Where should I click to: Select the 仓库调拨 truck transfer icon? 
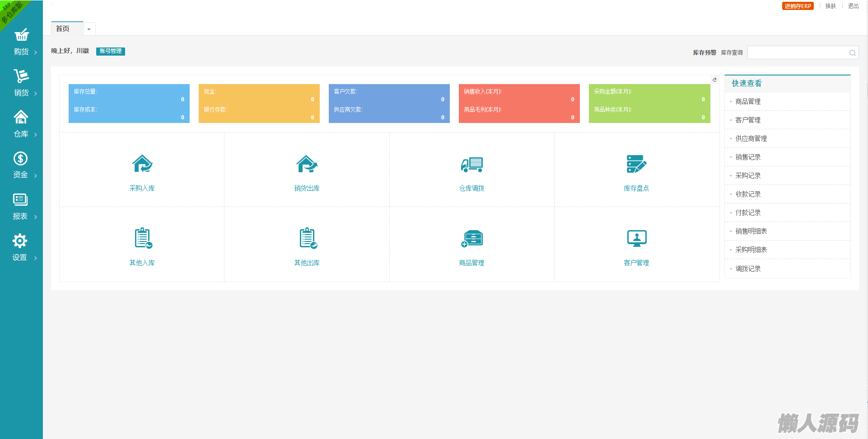click(x=471, y=164)
